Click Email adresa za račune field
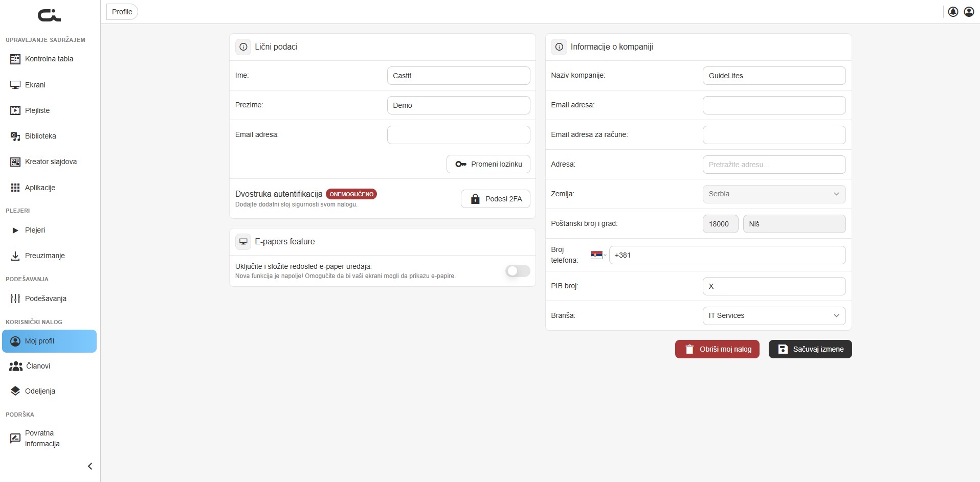Viewport: 980px width, 482px height. click(x=774, y=135)
